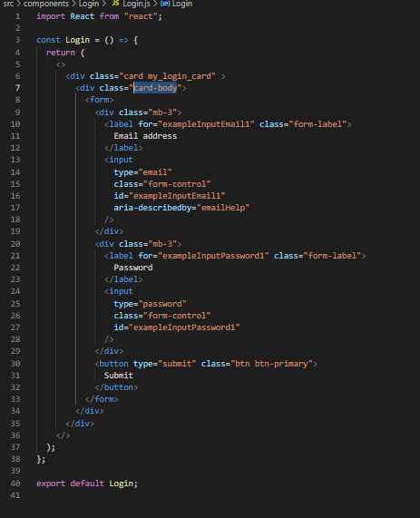Screen dimensions: 420x518
Task: Click the "mb-3" class on line 20
Action: point(162,244)
